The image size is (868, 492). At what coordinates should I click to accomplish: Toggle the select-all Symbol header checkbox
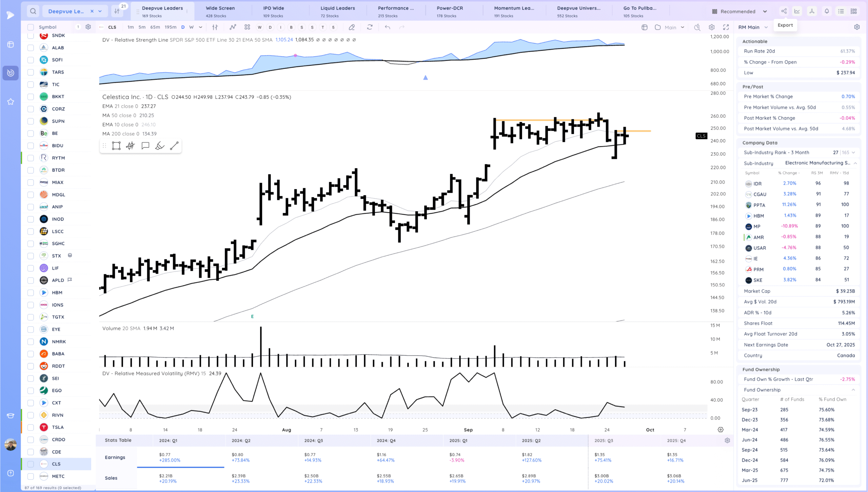(31, 27)
